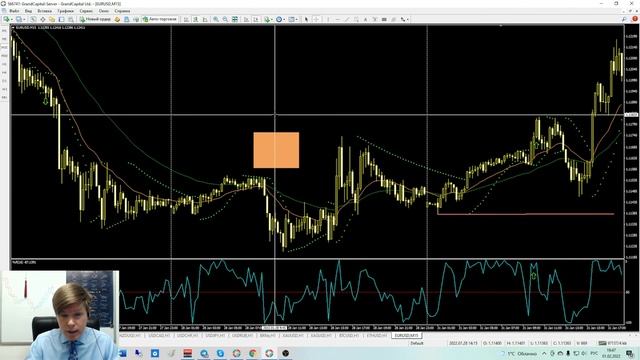This screenshot has width=640, height=360.
Task: Expand the Profiles dropdown arrow
Action: (x=24, y=19)
